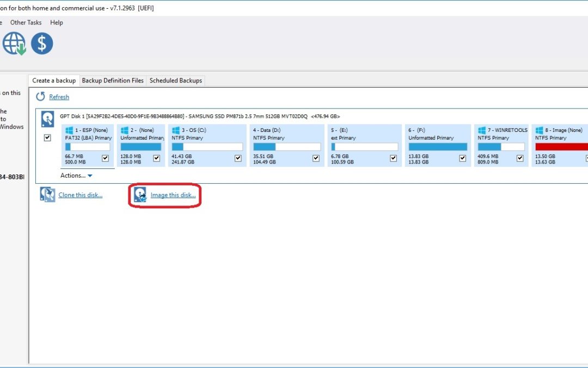Toggle the ESP partition checkbox
Image resolution: width=588 pixels, height=368 pixels.
pyautogui.click(x=106, y=158)
